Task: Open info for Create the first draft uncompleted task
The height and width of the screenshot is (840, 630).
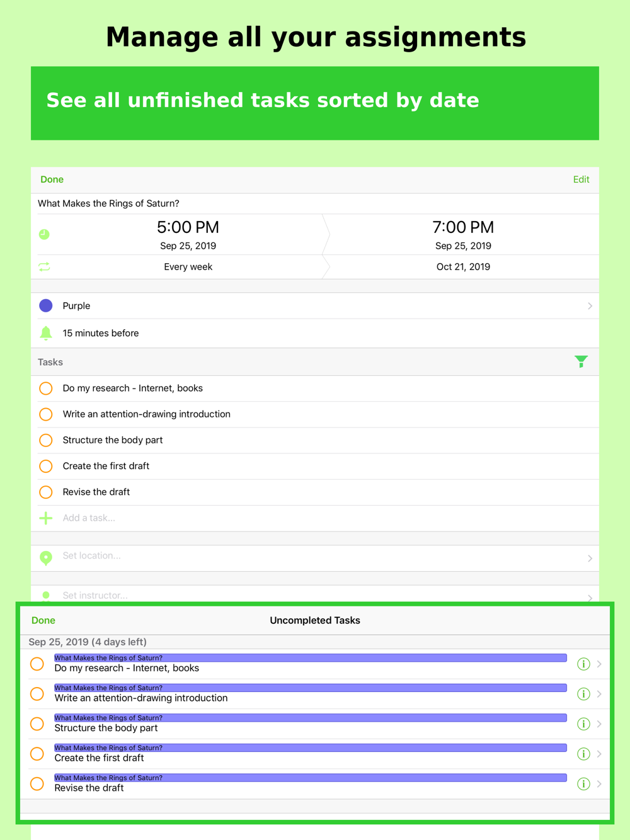Action: coord(583,754)
